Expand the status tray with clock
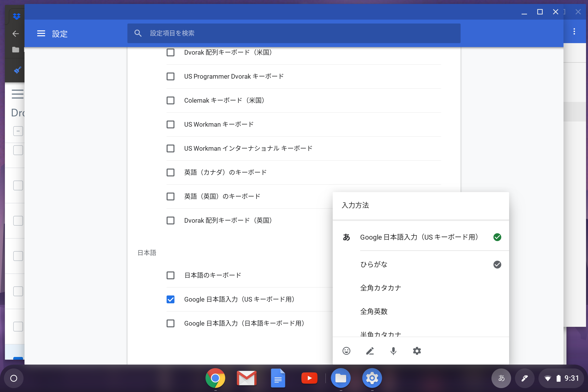This screenshot has width=588, height=392. coord(563,378)
